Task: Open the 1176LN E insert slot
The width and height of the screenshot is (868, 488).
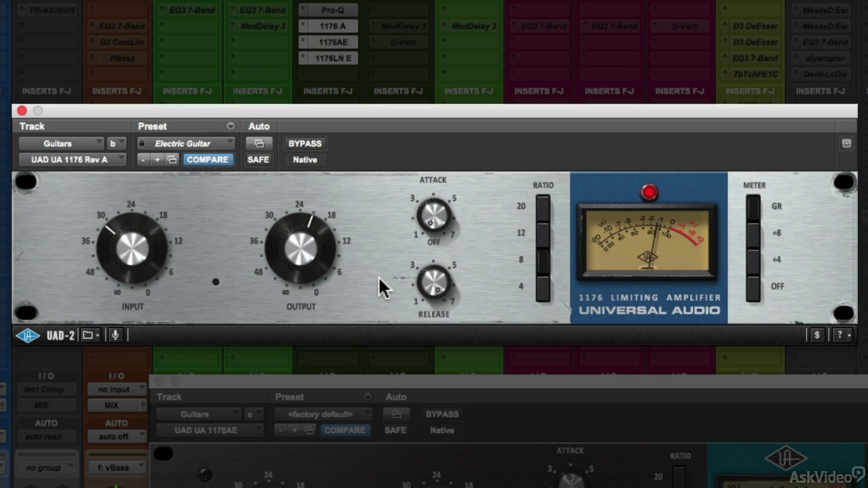Action: click(328, 58)
